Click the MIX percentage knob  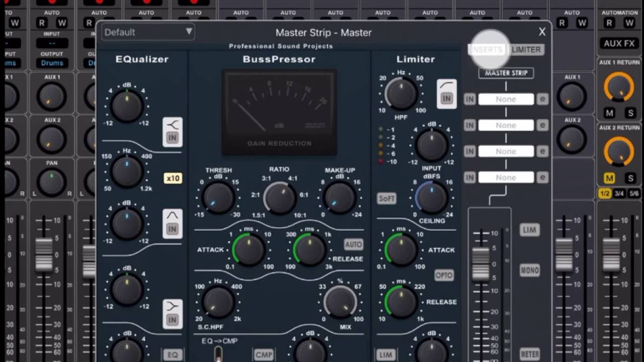[x=340, y=302]
